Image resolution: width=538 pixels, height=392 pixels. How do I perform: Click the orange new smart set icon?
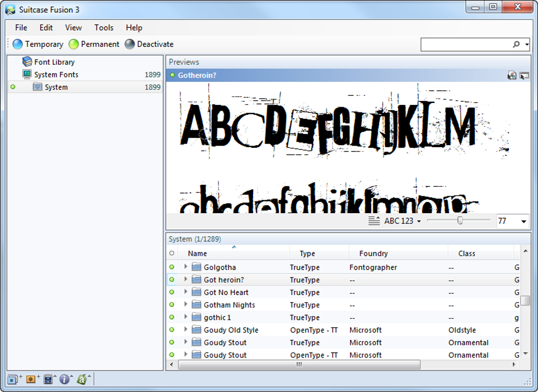coord(32,379)
